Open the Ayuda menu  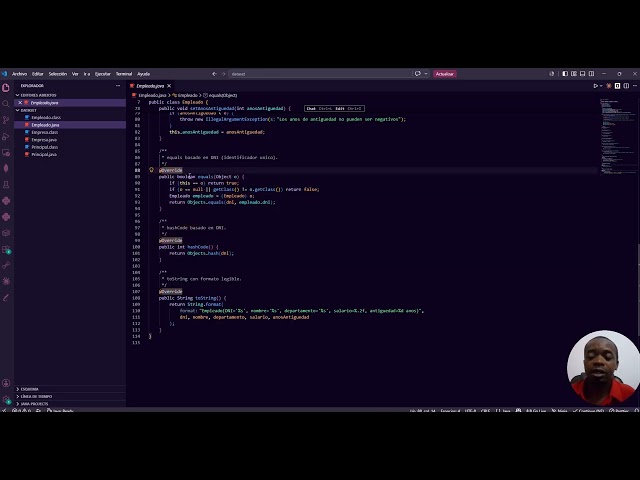pos(143,74)
